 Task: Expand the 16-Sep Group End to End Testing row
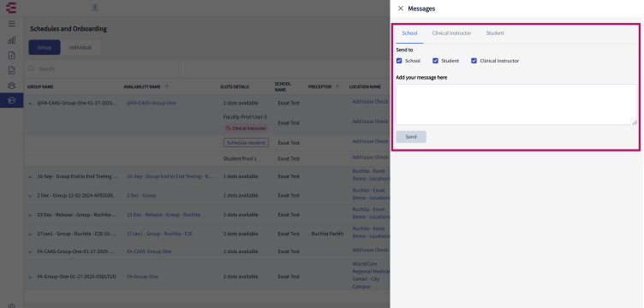pyautogui.click(x=30, y=177)
